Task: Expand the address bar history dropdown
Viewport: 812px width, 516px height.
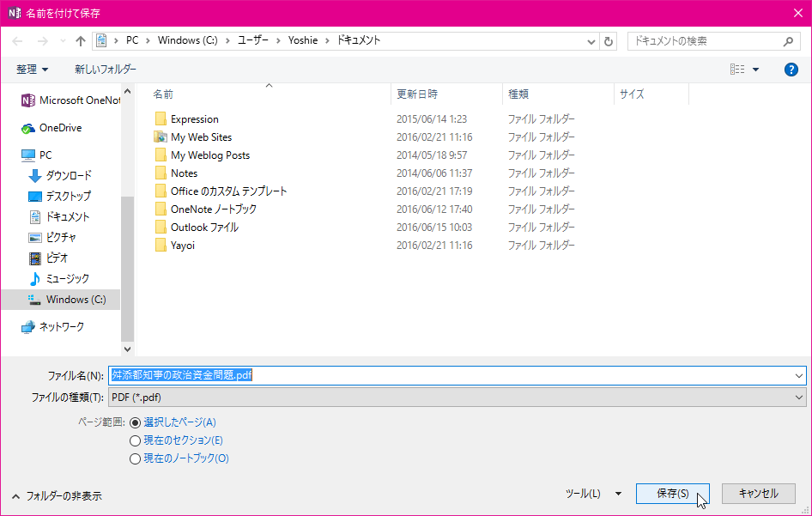Action: pyautogui.click(x=591, y=41)
